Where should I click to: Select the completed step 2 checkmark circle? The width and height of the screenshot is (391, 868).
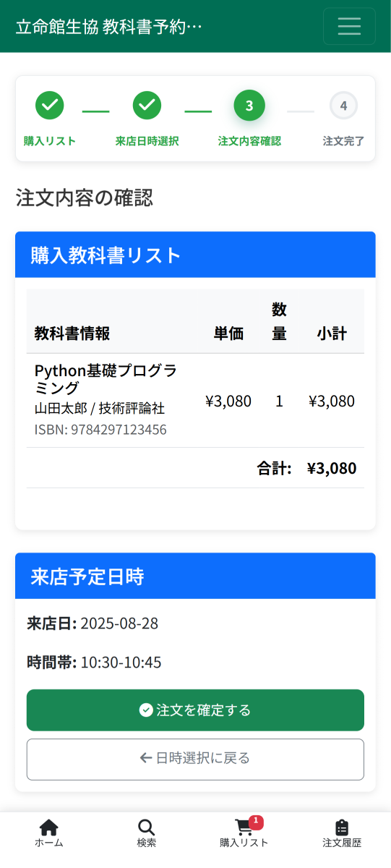pyautogui.click(x=147, y=106)
